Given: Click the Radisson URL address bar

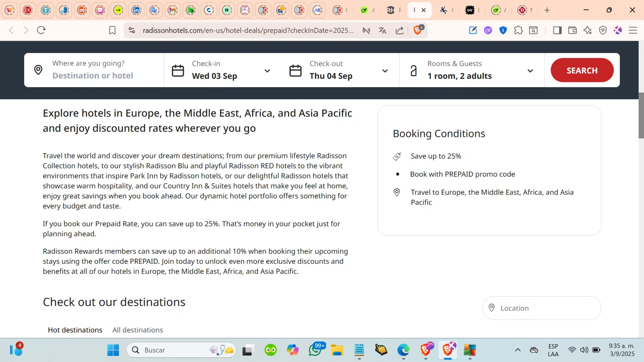Looking at the screenshot, I should pos(248,30).
